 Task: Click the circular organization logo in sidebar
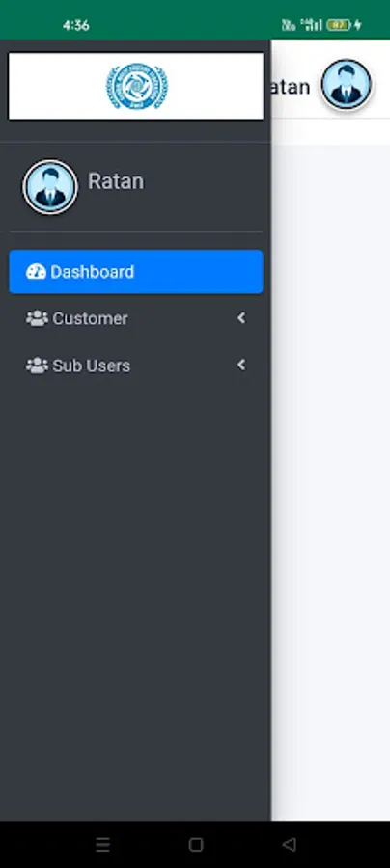(x=137, y=86)
